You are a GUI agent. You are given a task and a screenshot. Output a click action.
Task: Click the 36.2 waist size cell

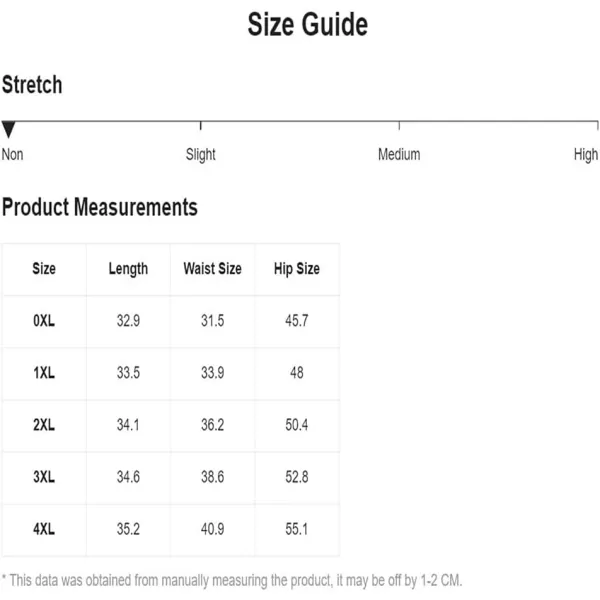(x=212, y=425)
